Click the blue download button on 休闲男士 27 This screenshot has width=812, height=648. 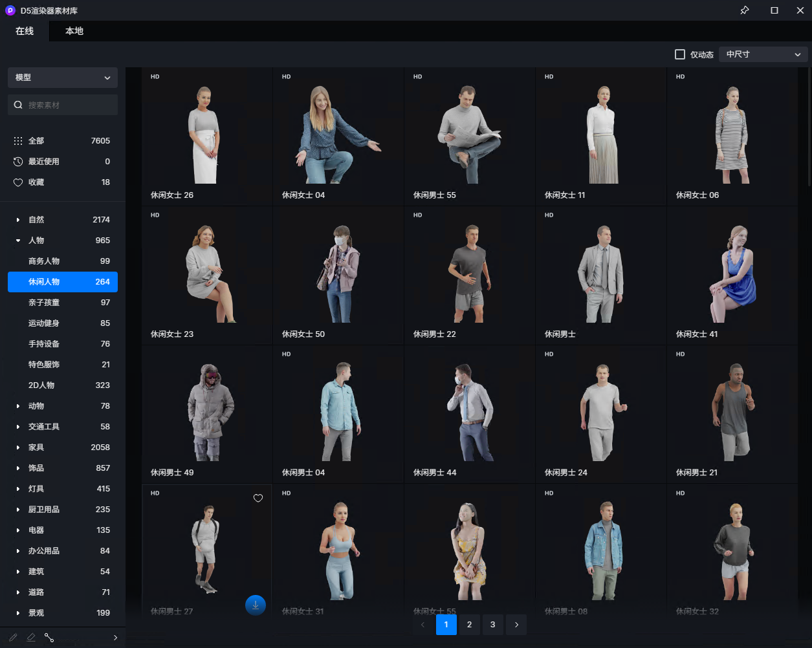tap(256, 605)
